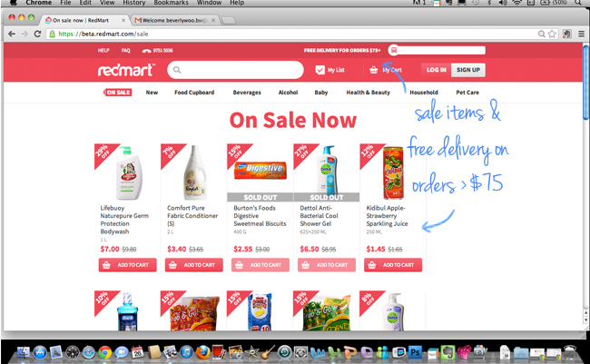
Task: Switch to the Gmail Welcome tab
Action: tap(174, 20)
